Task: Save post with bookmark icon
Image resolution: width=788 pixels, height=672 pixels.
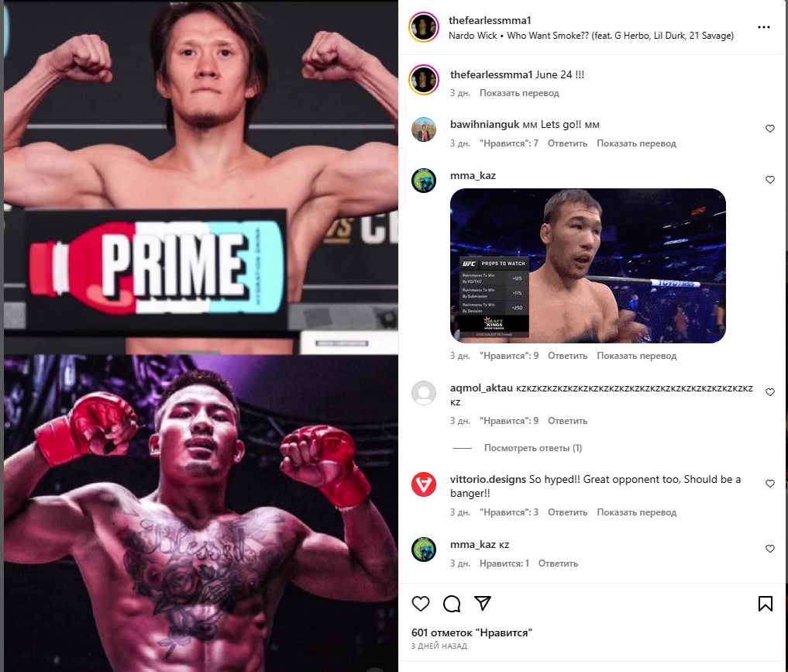Action: pyautogui.click(x=765, y=603)
